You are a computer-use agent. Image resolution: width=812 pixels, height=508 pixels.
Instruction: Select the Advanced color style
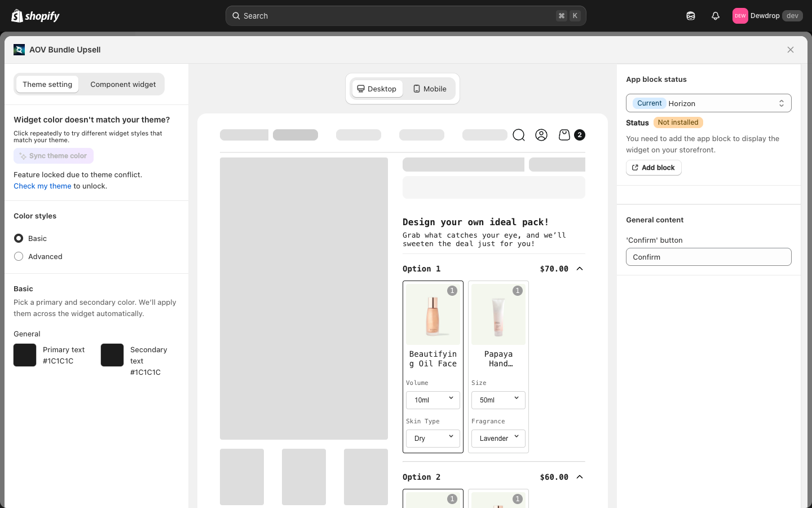pyautogui.click(x=19, y=256)
